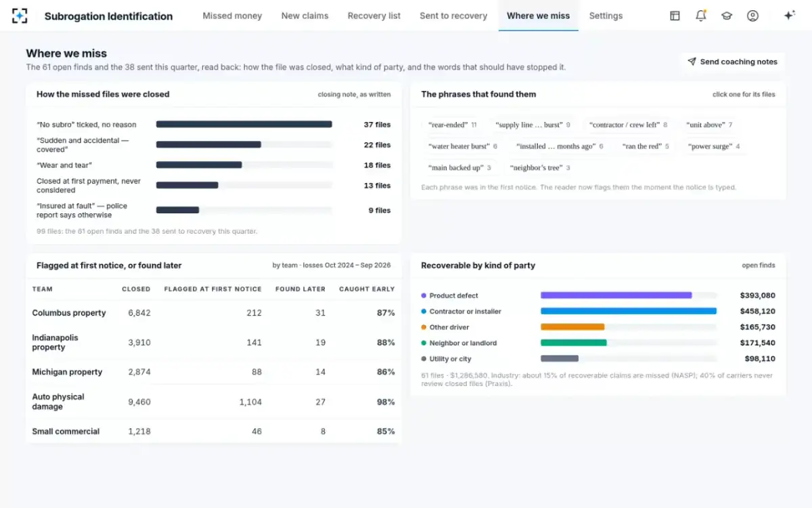Open the layout panel icon
The height and width of the screenshot is (508, 812).
pyautogui.click(x=675, y=16)
